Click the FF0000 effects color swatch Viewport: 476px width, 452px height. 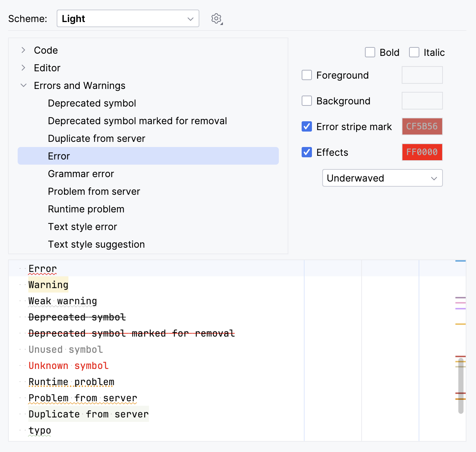click(422, 152)
